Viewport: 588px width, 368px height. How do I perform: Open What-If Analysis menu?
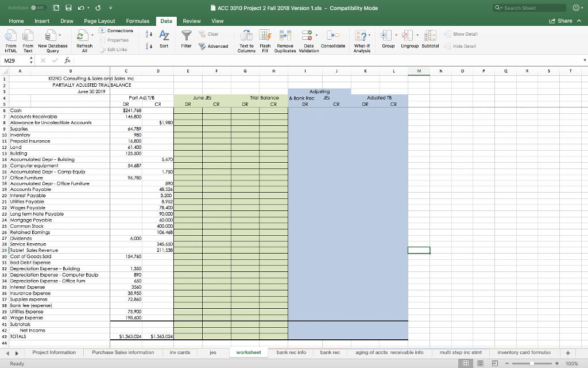(x=362, y=41)
